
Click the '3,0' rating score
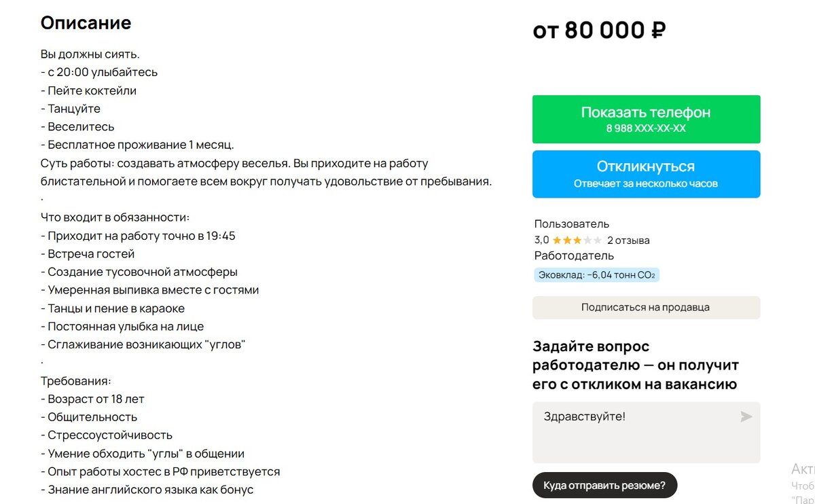541,240
